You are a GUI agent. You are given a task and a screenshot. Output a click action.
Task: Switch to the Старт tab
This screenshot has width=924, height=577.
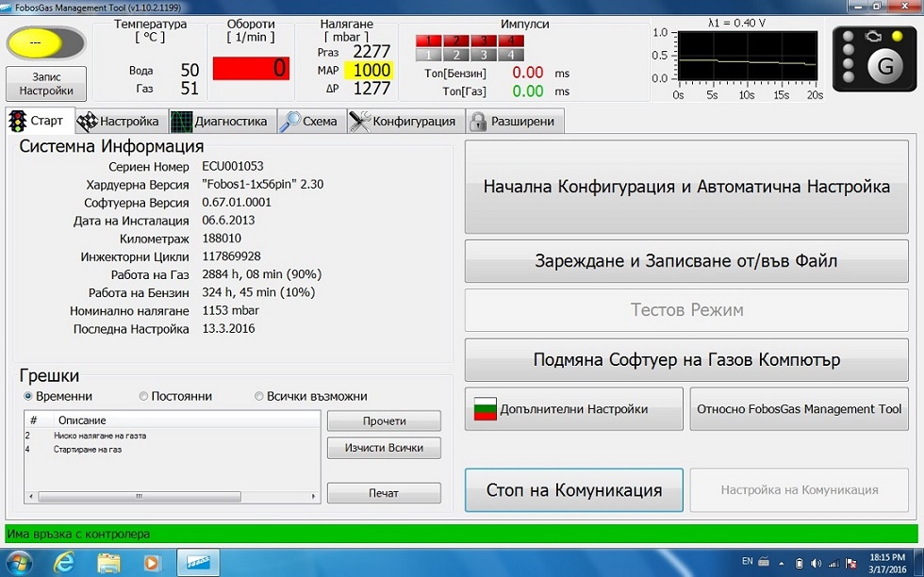(x=38, y=122)
